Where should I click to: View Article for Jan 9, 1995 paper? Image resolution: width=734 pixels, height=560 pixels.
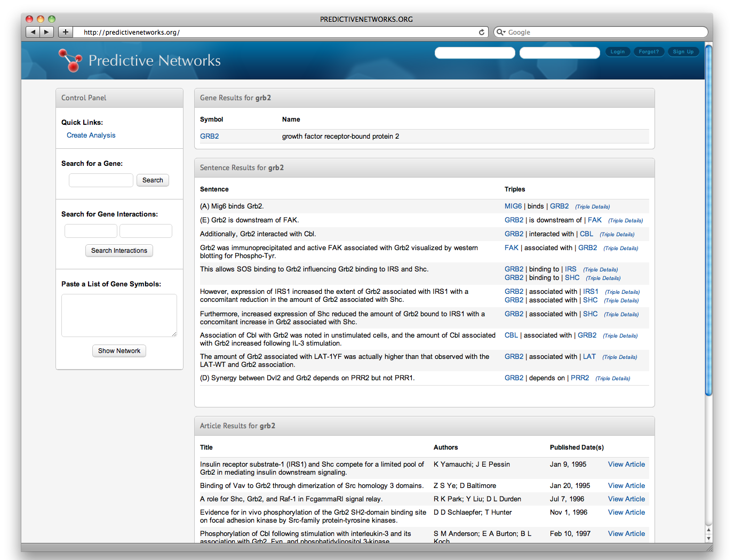click(626, 465)
